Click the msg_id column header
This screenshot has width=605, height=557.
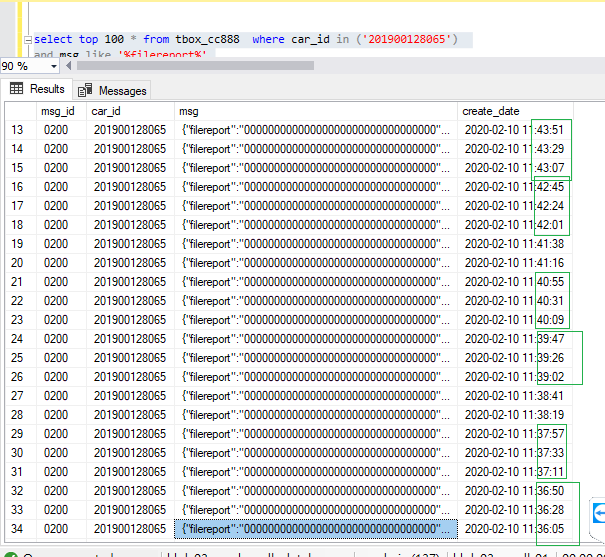[x=57, y=111]
